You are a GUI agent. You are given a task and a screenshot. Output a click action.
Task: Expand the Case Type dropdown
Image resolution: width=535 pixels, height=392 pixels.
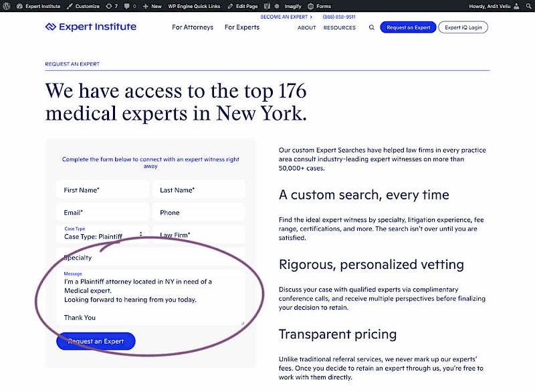click(103, 235)
